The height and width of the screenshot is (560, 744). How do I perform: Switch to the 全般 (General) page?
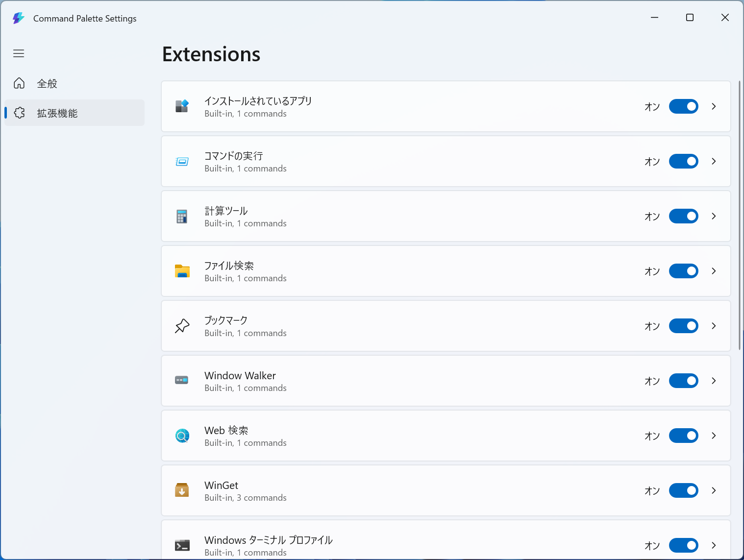coord(47,84)
